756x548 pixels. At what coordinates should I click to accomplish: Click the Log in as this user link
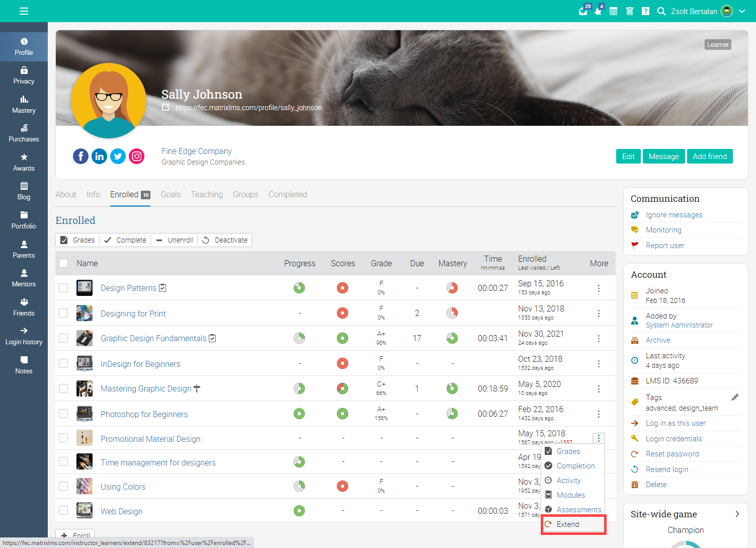(x=676, y=423)
